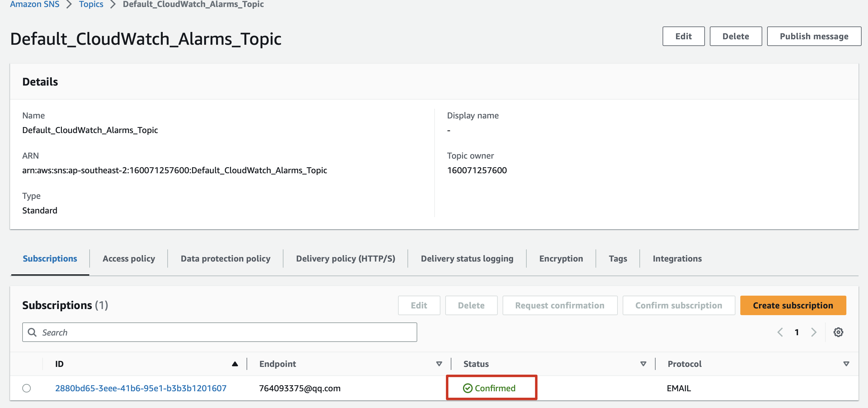Select the subscription 2880bd65 radio button
This screenshot has width=868, height=408.
pos(27,388)
